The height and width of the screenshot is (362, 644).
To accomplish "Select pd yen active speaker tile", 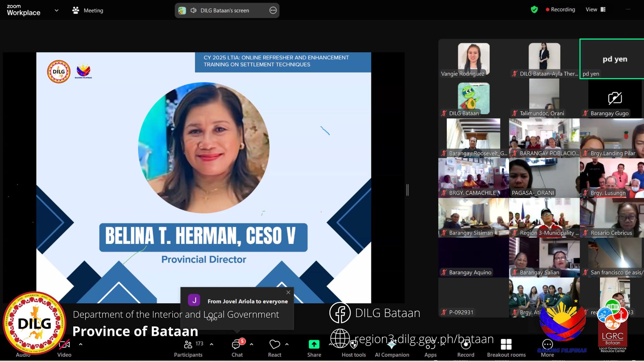I will (612, 59).
